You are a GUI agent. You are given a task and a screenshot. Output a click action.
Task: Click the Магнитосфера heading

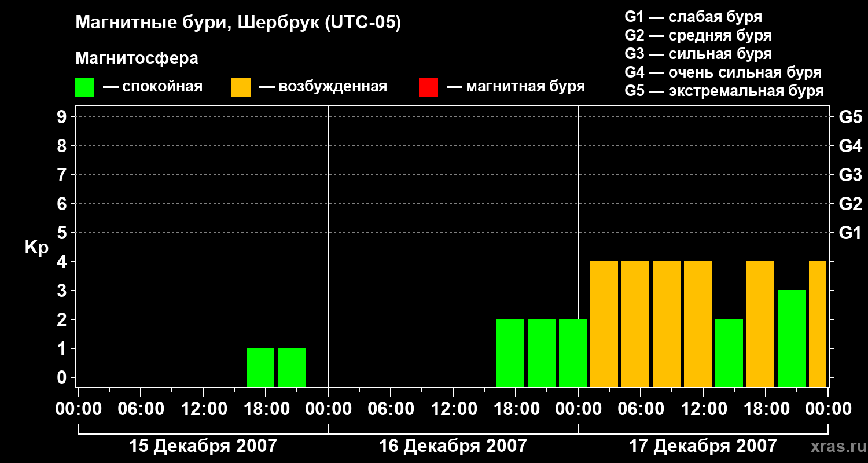click(137, 58)
